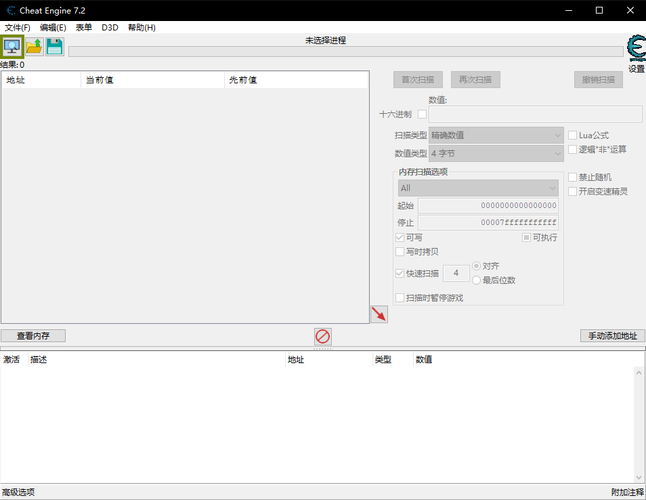Click the 类型 column header in address table

[392, 360]
